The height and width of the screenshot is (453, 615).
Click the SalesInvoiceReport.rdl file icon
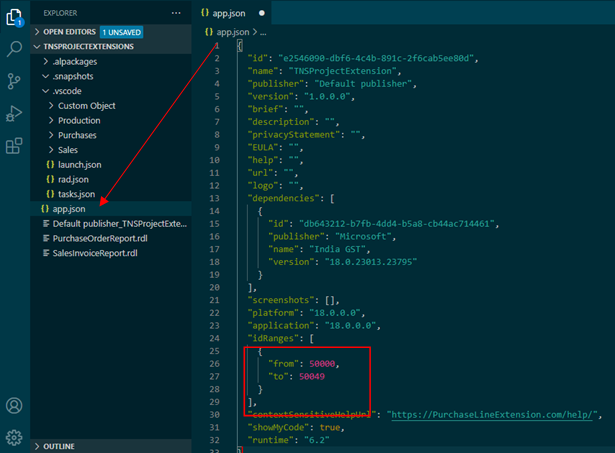(x=46, y=253)
